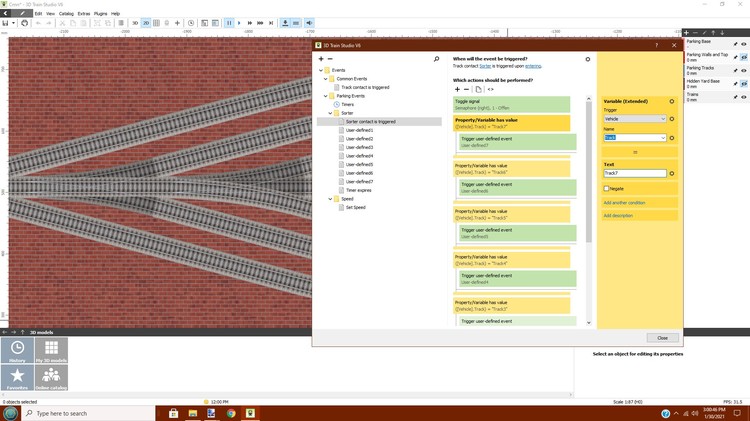This screenshot has height=421, width=750.
Task: Open the Trigger Vehicle dropdown
Action: coord(634,119)
